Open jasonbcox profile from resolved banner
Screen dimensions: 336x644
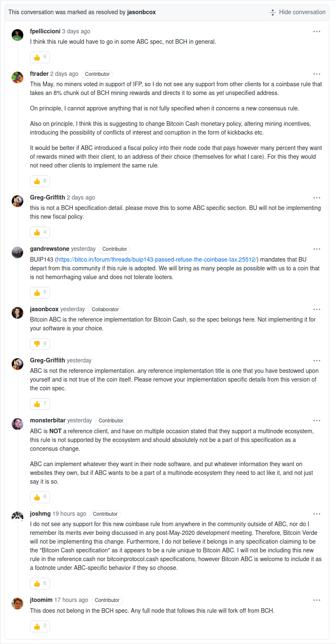142,12
